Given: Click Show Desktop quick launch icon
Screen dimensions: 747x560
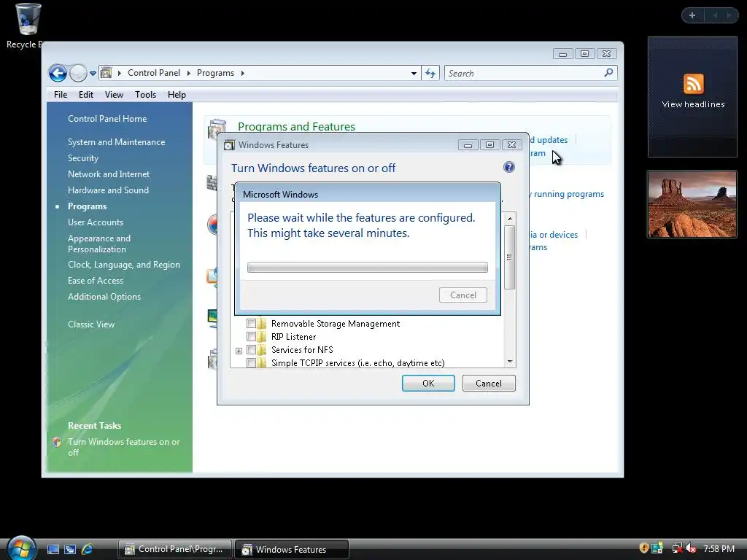Looking at the screenshot, I should pyautogui.click(x=53, y=549).
